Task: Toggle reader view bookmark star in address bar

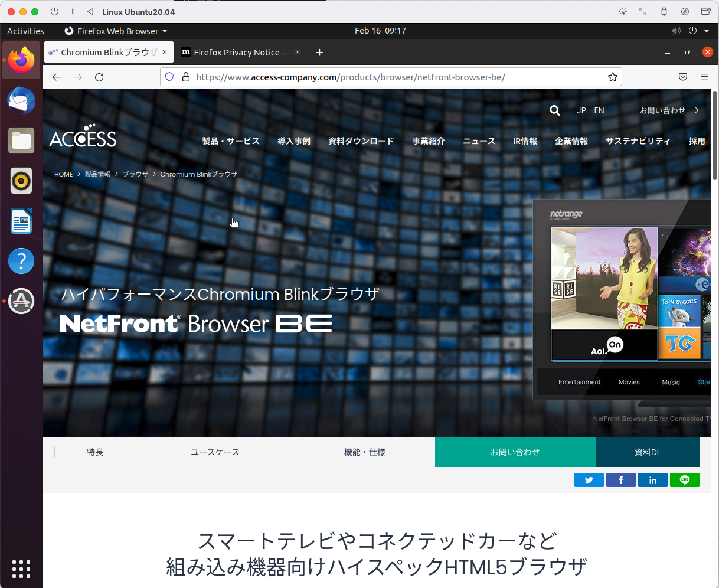Action: click(612, 77)
